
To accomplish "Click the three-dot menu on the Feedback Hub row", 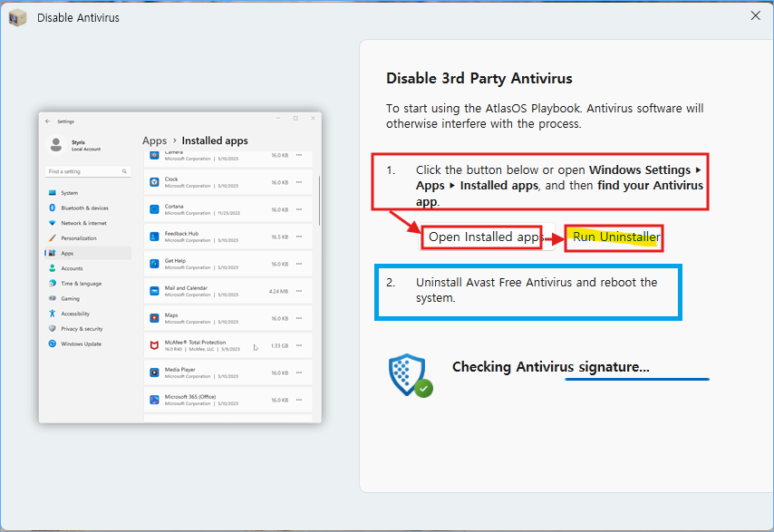I will tap(299, 237).
